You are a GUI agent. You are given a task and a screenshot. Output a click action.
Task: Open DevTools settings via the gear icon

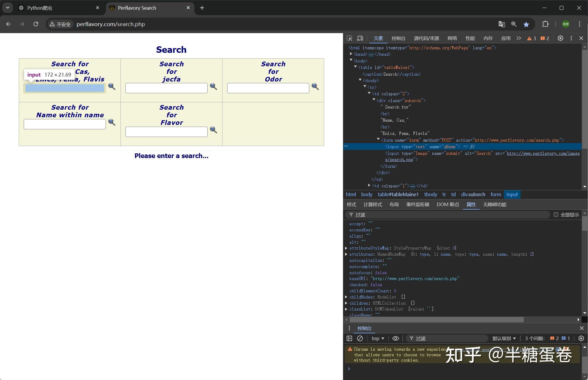[x=560, y=38]
